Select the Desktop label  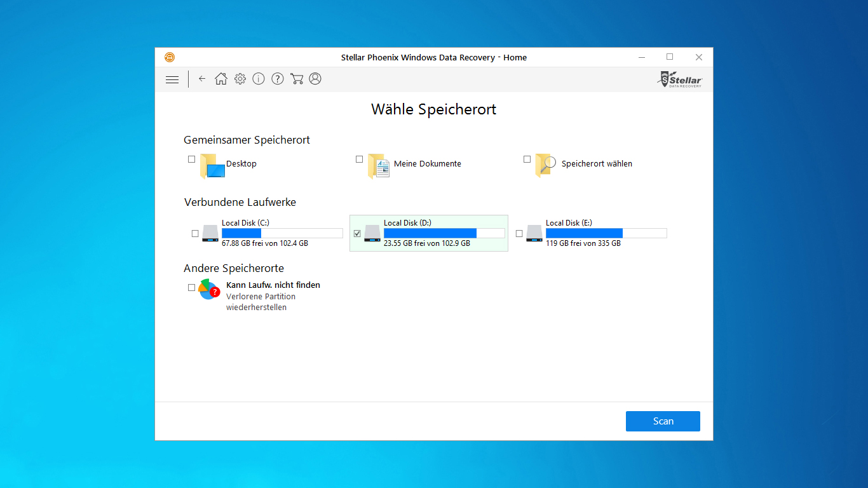click(241, 164)
